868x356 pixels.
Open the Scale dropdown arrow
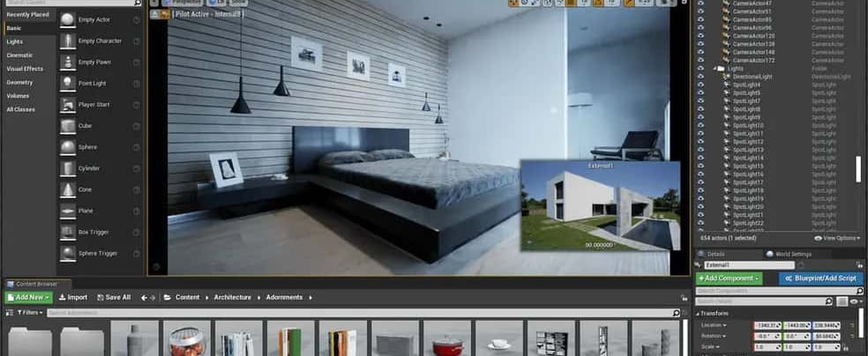tap(718, 346)
